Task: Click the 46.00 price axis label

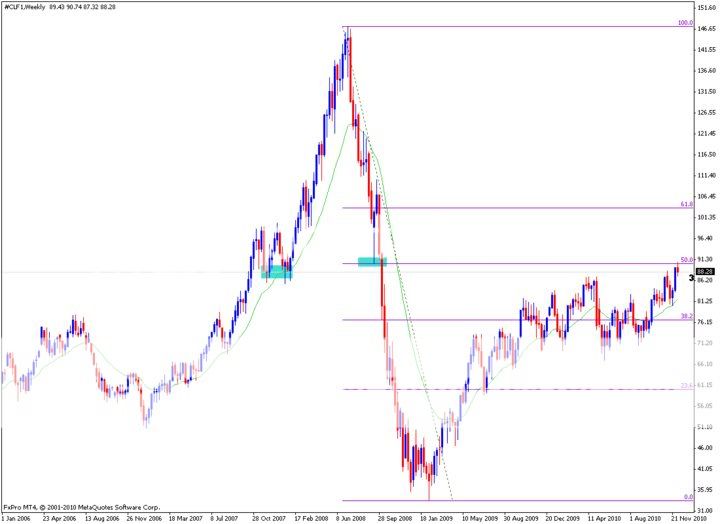Action: (706, 448)
